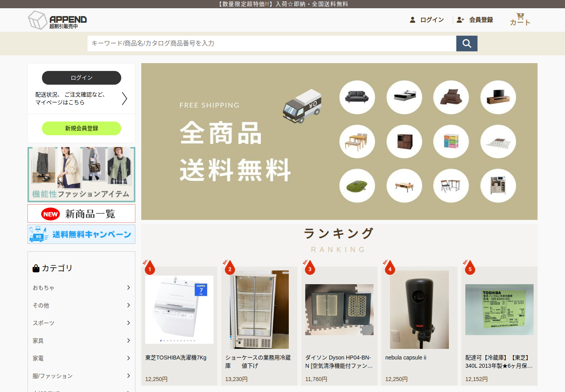Expand the その他 category chevron
The height and width of the screenshot is (392, 565).
[x=128, y=305]
